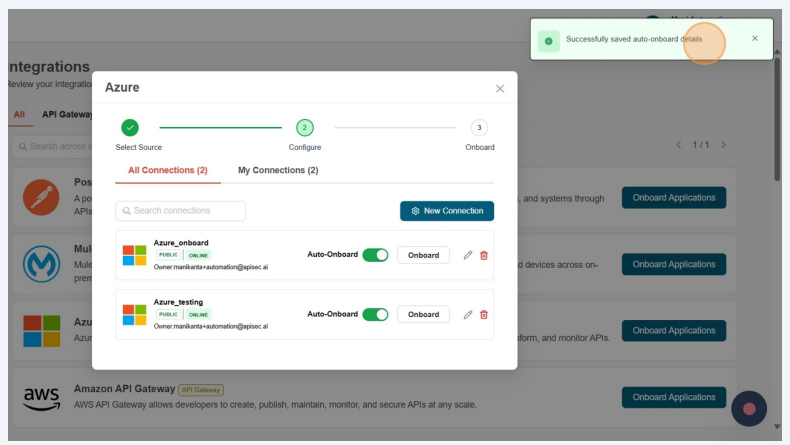The image size is (790, 445).
Task: Click the Azure_onboard Microsoft logo
Action: pos(134,255)
